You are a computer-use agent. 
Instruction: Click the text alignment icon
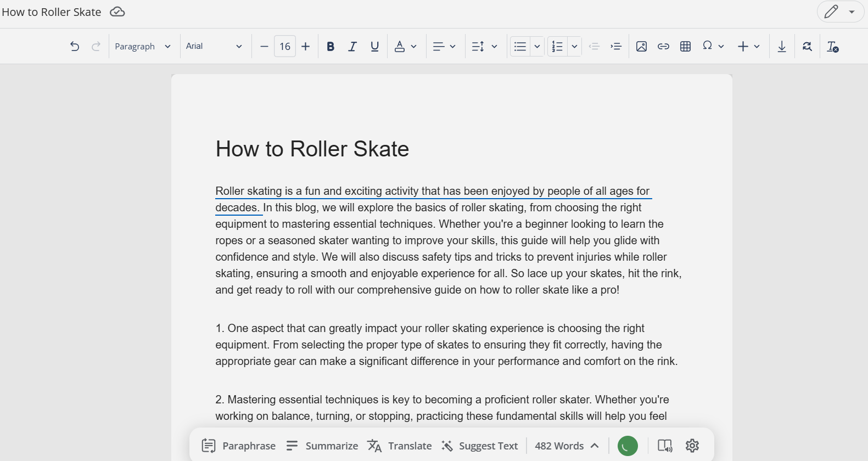[x=438, y=47]
